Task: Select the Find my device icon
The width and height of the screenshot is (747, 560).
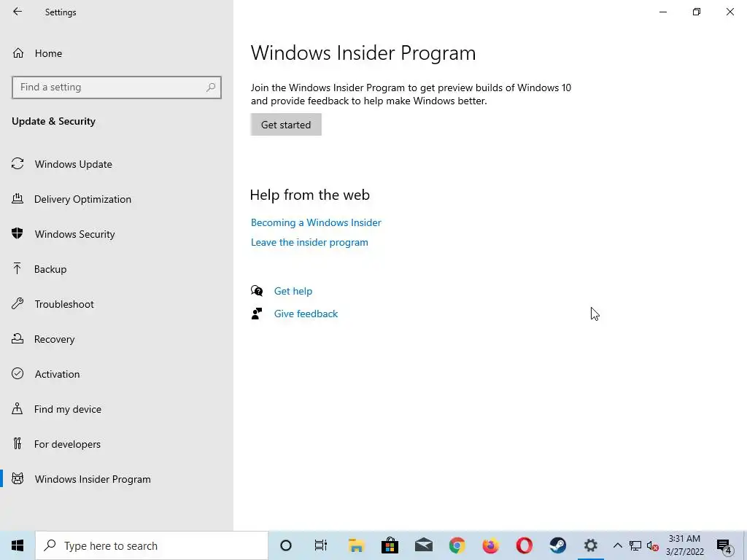Action: pyautogui.click(x=18, y=409)
